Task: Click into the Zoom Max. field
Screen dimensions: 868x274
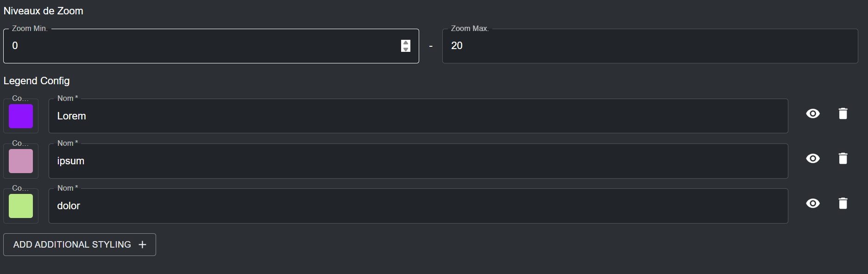Action: pos(648,46)
